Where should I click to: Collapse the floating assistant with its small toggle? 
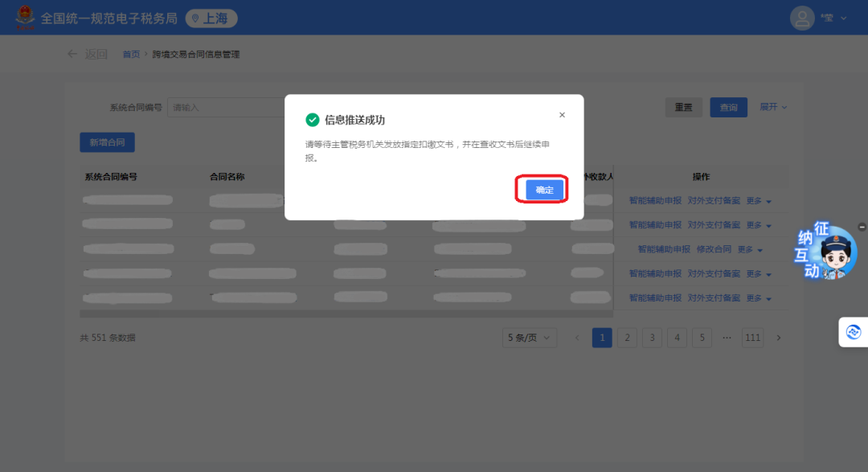tap(862, 227)
